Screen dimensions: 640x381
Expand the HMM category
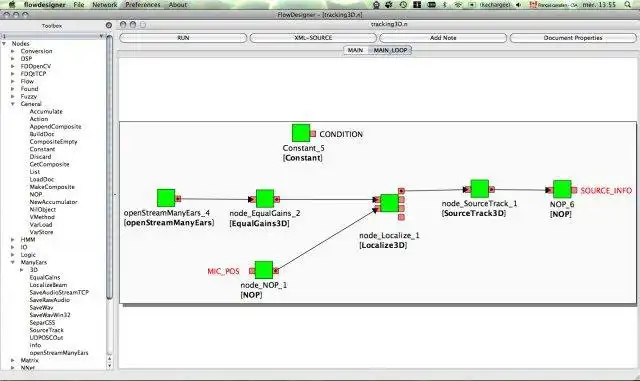pyautogui.click(x=13, y=240)
